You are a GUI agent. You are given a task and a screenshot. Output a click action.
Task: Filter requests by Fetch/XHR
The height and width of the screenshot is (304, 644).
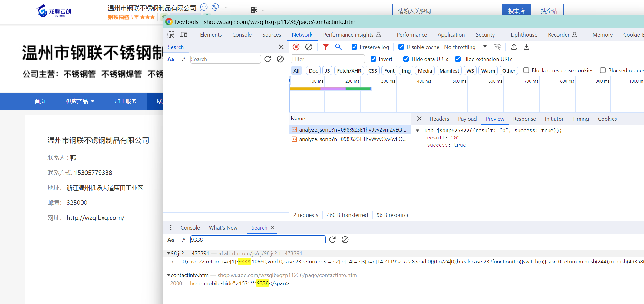[349, 70]
